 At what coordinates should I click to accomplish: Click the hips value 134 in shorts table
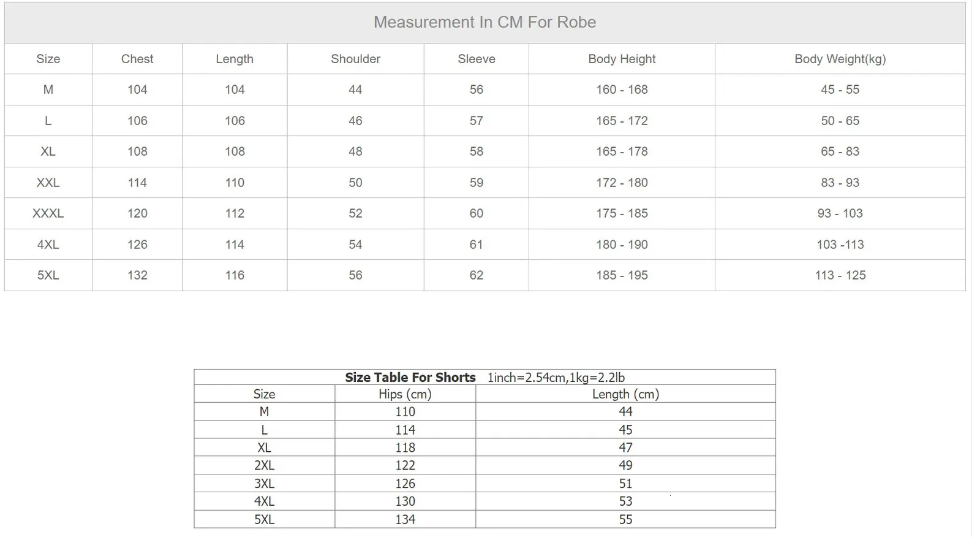click(405, 519)
